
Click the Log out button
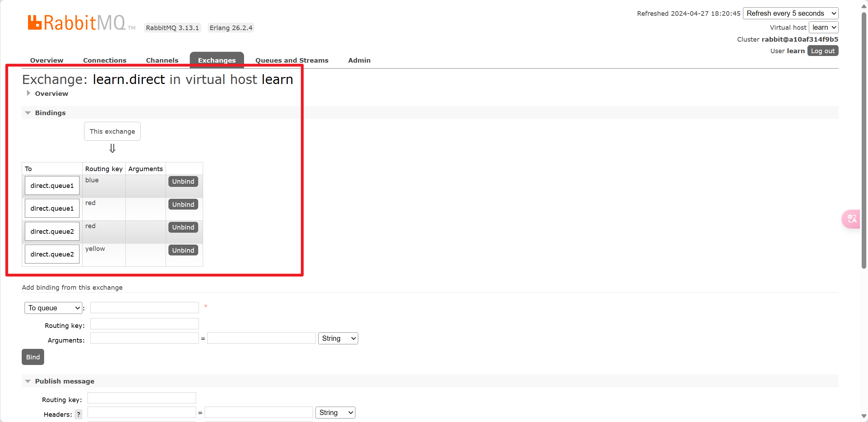click(x=822, y=51)
